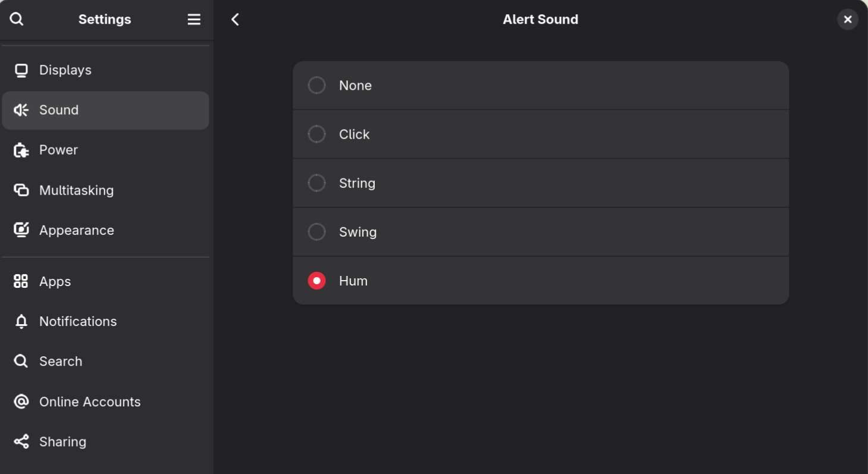Image resolution: width=868 pixels, height=474 pixels.
Task: Click the Power battery icon
Action: click(x=21, y=150)
